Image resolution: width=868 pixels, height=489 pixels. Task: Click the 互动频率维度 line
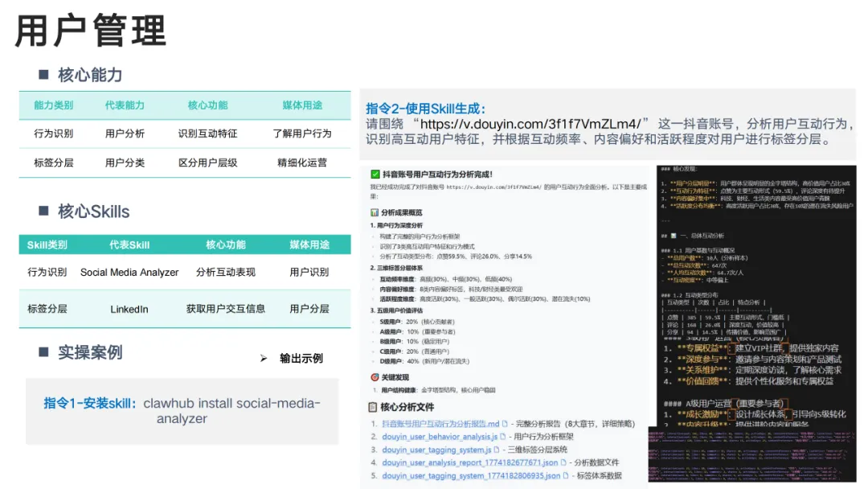(445, 279)
